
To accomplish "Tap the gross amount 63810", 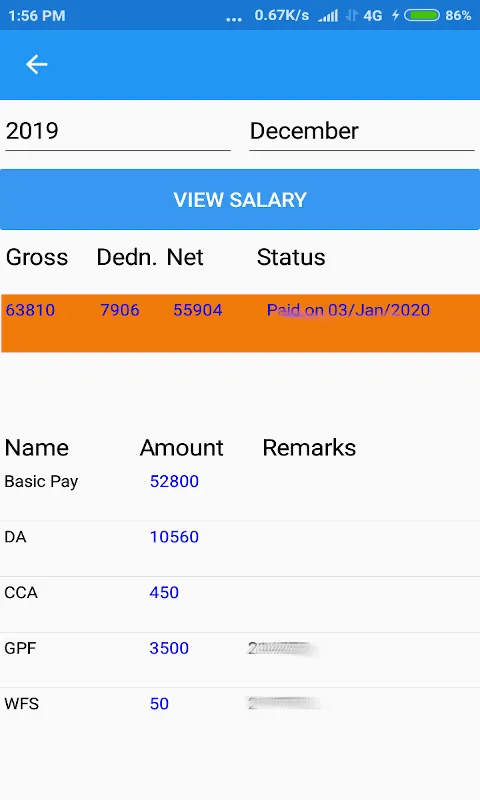I will 30,310.
